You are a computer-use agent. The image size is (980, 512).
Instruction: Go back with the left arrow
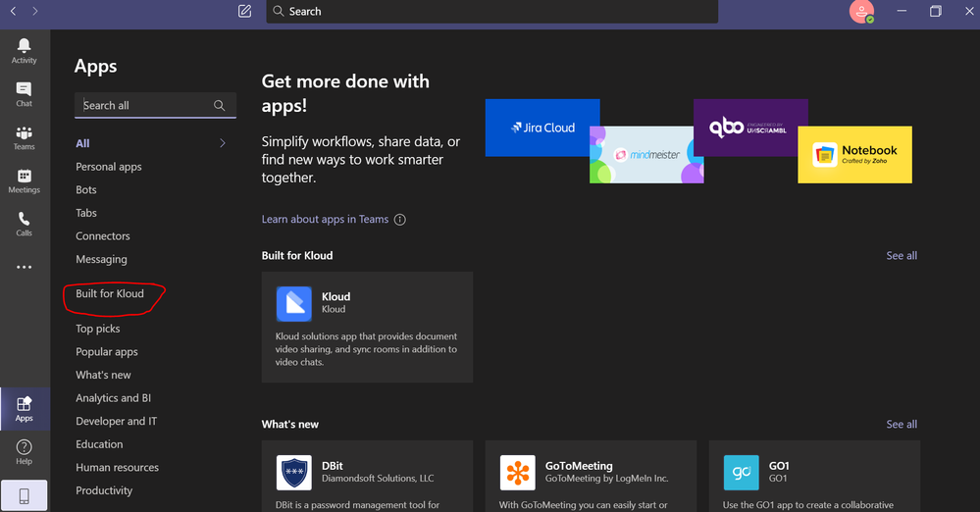tap(13, 11)
